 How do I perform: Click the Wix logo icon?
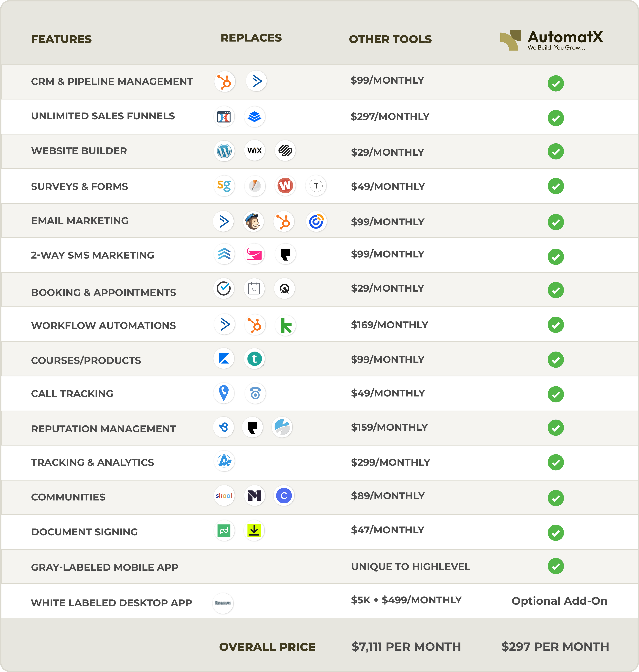pyautogui.click(x=255, y=151)
